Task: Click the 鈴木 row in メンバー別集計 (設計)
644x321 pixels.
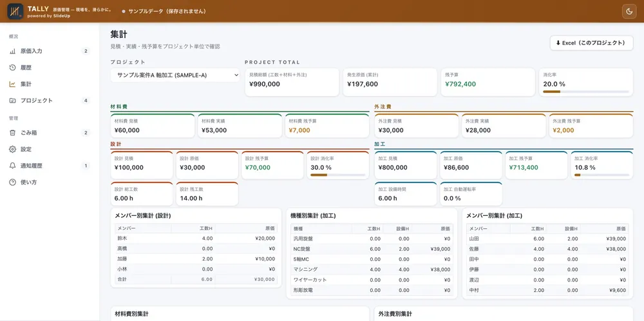Action: 196,238
